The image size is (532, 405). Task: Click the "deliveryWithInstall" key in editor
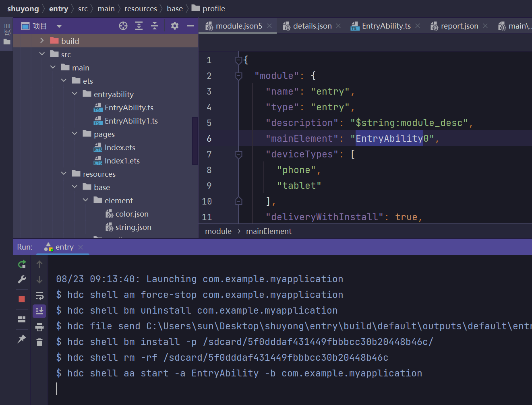[x=325, y=217]
